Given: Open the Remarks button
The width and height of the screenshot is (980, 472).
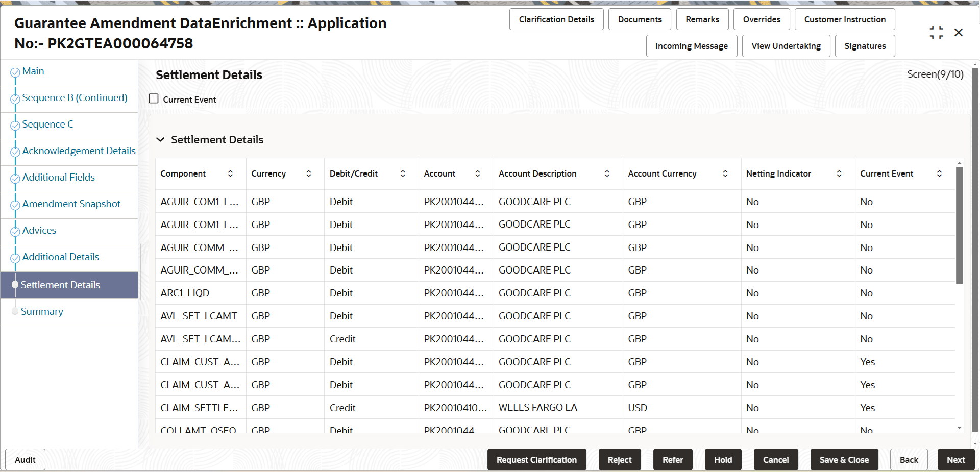Looking at the screenshot, I should [x=702, y=19].
